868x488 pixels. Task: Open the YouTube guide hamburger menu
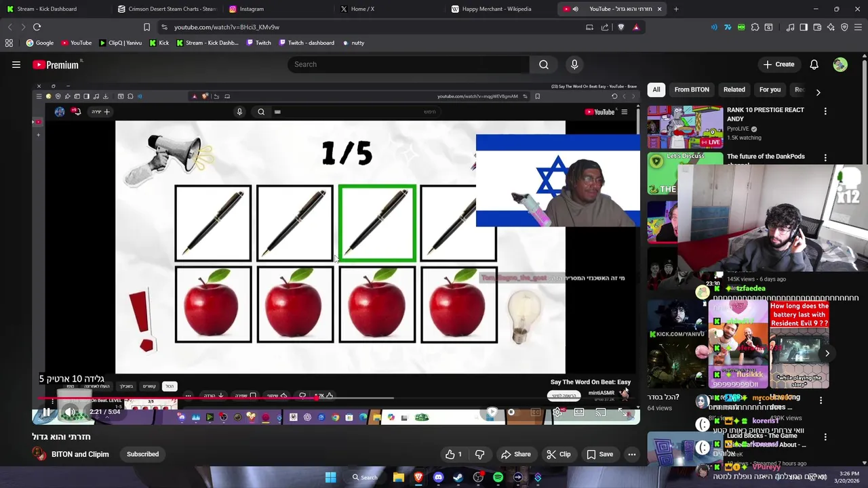coord(16,64)
